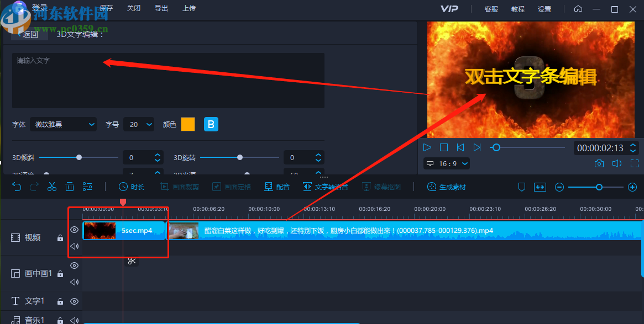This screenshot has width=644, height=324.
Task: Decrease the preview timecode value
Action: pyautogui.click(x=633, y=151)
